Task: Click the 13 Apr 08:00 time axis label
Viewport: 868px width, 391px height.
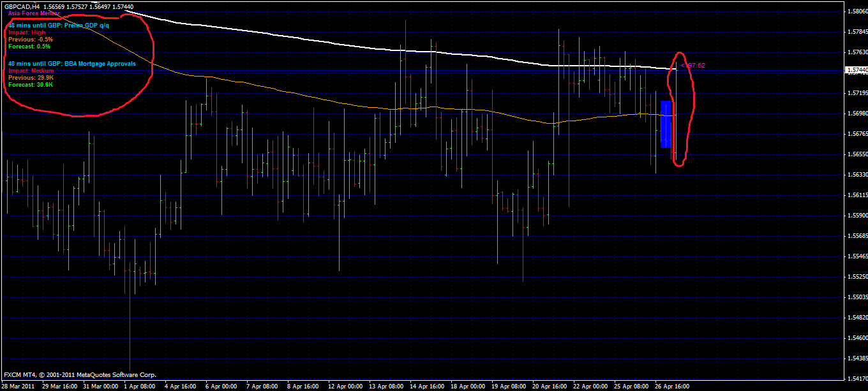Action: pyautogui.click(x=387, y=387)
